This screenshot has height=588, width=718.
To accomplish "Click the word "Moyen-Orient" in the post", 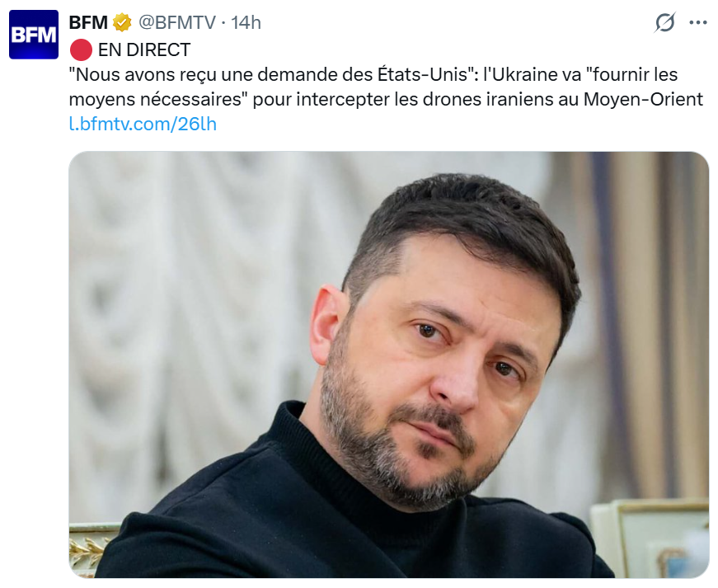I will click(643, 99).
